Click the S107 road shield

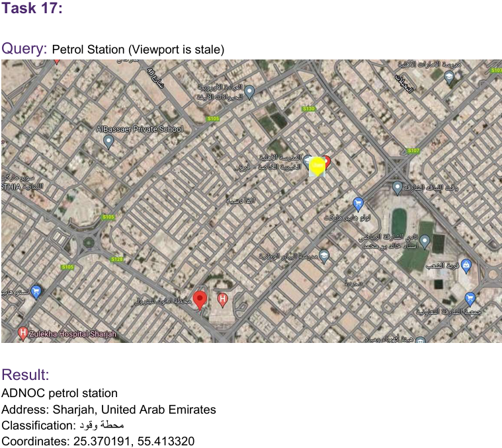click(413, 150)
